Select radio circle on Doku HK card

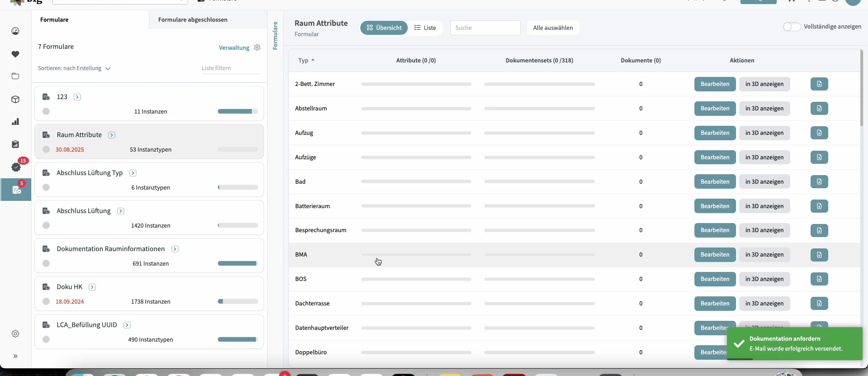[46, 301]
